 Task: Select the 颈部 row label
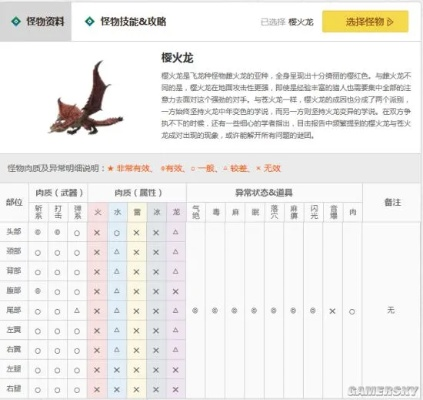click(x=14, y=252)
